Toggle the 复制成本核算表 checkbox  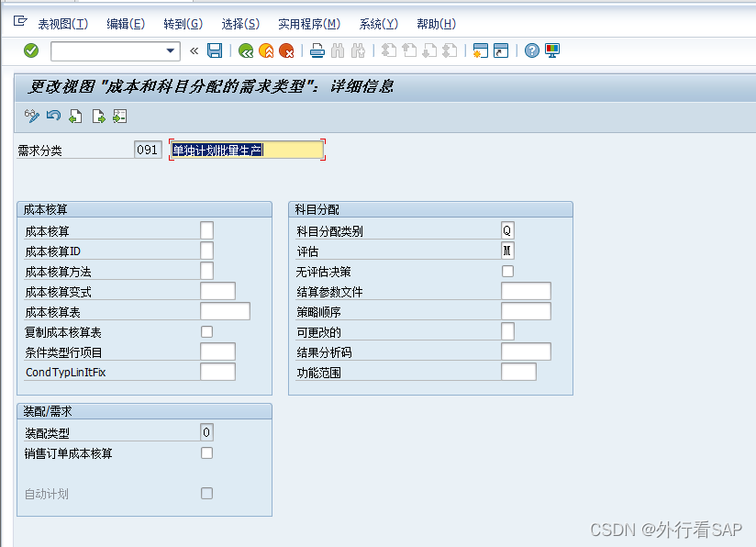(206, 330)
